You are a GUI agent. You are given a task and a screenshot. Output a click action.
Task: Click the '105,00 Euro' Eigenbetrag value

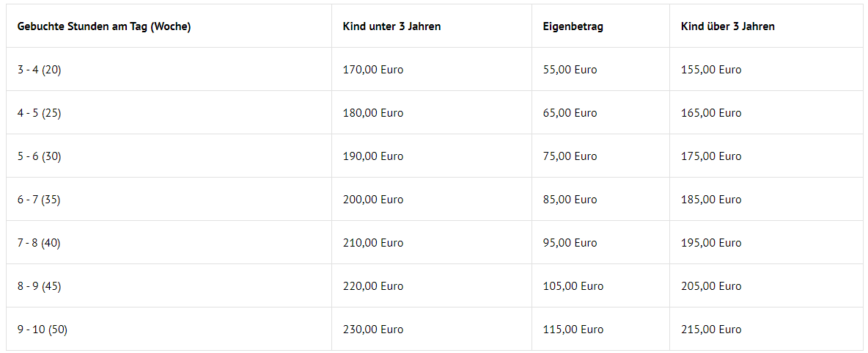(573, 286)
